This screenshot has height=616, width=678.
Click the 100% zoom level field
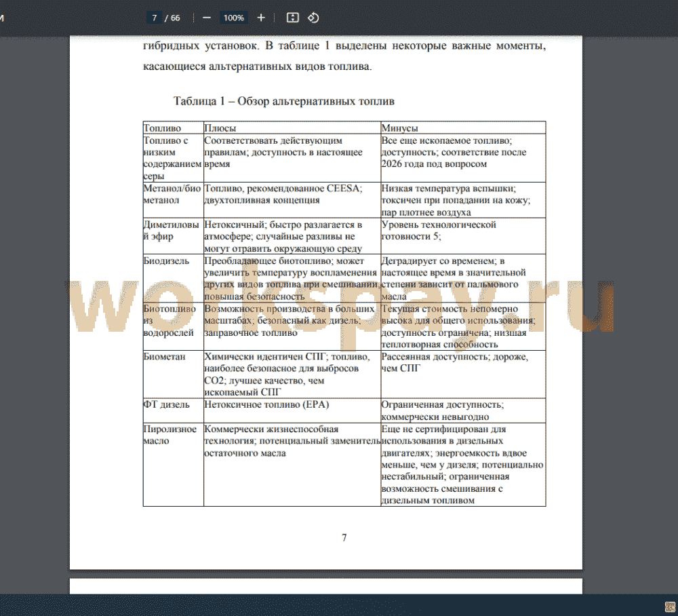click(x=233, y=18)
